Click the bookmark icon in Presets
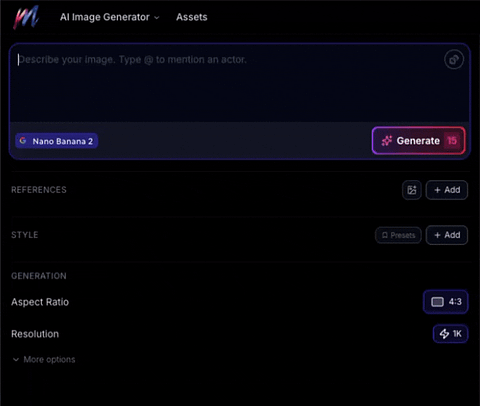 [385, 235]
